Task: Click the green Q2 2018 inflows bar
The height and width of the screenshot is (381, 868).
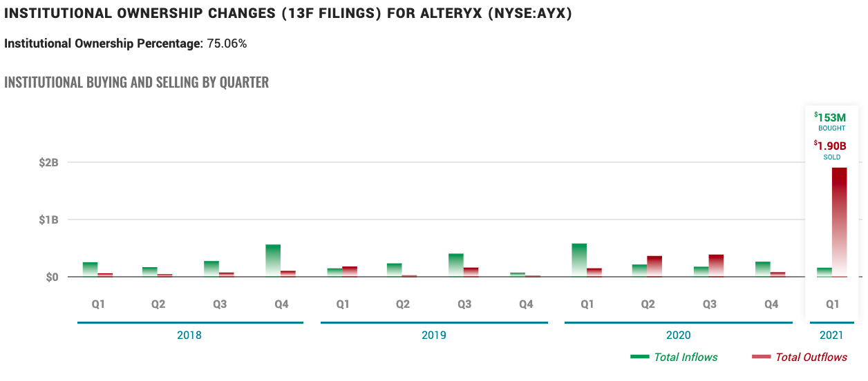Action: click(150, 272)
